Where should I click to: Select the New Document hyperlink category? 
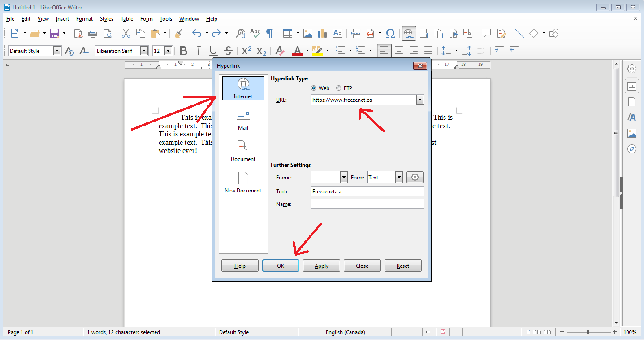pos(243,183)
